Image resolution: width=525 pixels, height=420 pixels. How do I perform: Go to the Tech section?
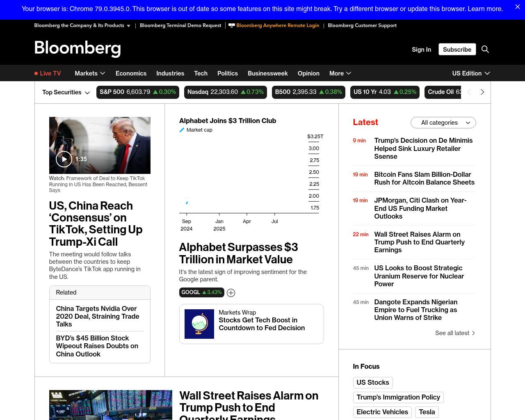tap(201, 73)
